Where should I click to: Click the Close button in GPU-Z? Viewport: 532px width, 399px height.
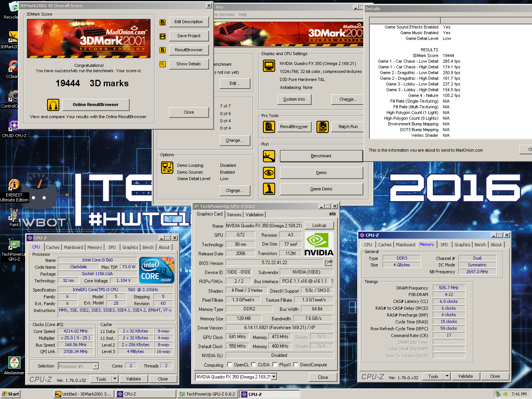pos(323,377)
